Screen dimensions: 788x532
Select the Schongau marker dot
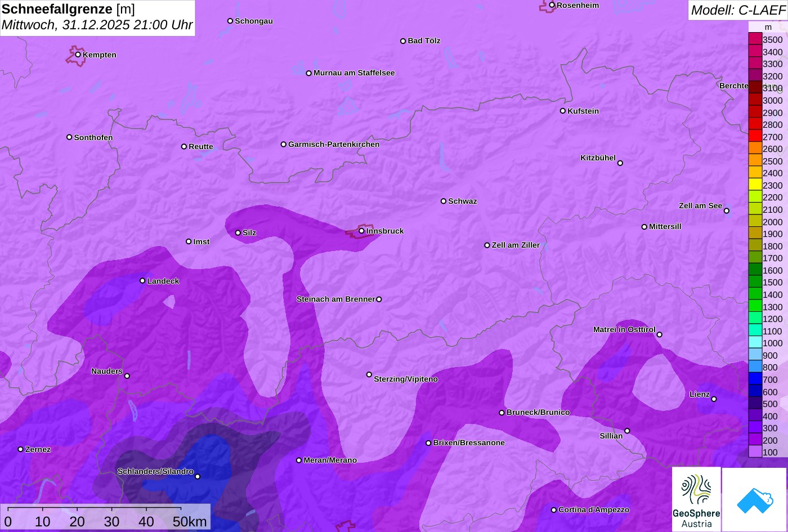(x=230, y=21)
